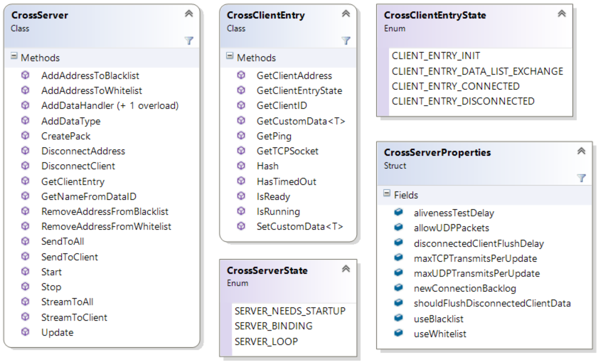
Task: Collapse the CrossClientEntryState enum shape
Action: [x=562, y=14]
